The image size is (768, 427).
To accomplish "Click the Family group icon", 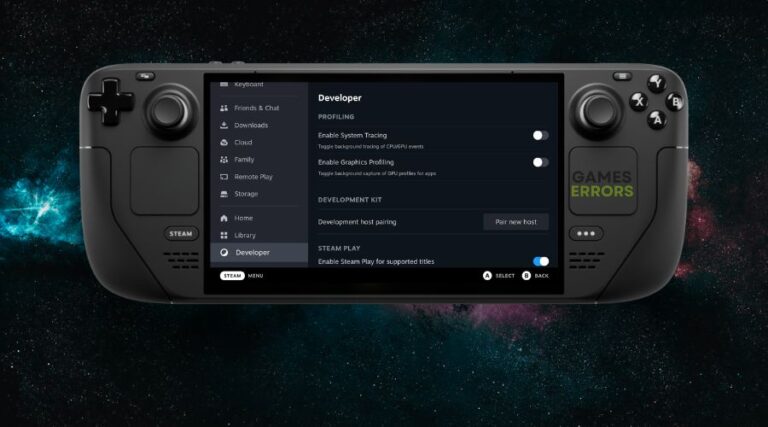I will pos(224,160).
